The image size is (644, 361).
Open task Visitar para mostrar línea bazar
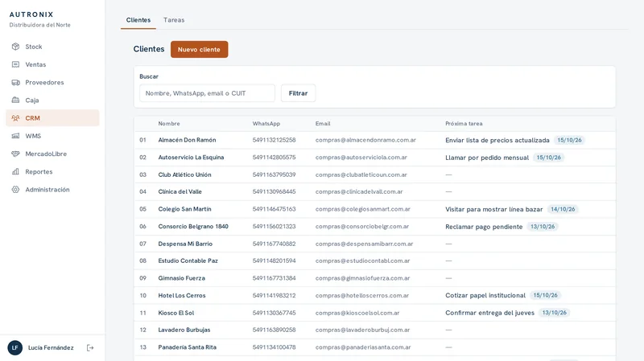pyautogui.click(x=494, y=209)
